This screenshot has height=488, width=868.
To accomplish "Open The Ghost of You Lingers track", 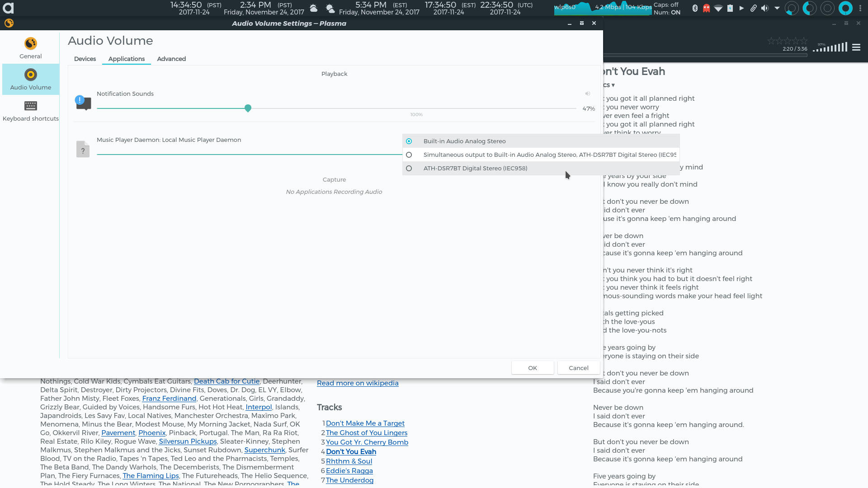I will click(x=367, y=432).
